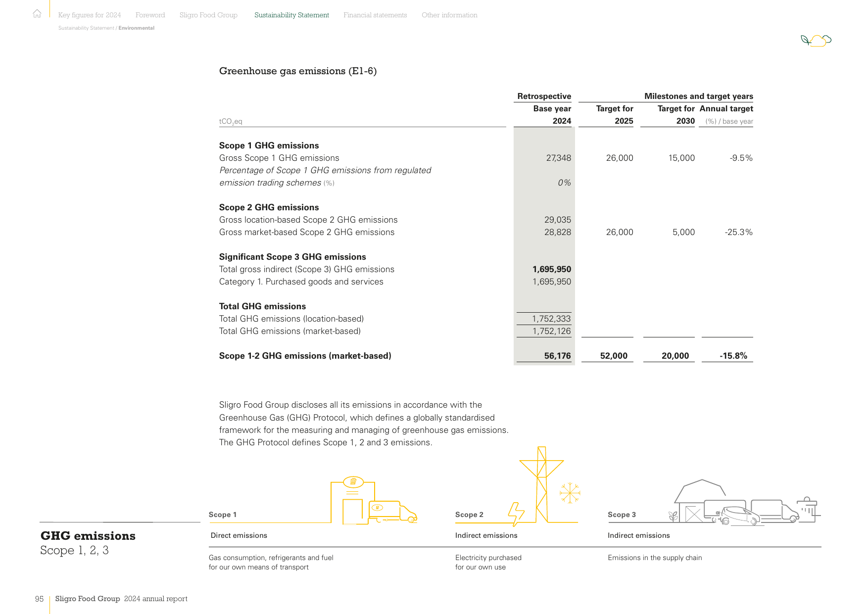Open the Foreword navigation tab
Viewport: 868px width, 614px height.
click(x=150, y=15)
